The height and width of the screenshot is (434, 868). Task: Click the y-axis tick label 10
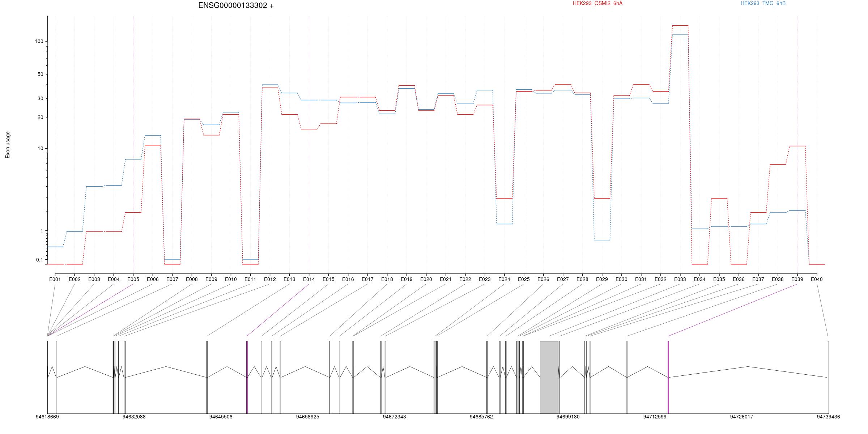click(x=40, y=148)
